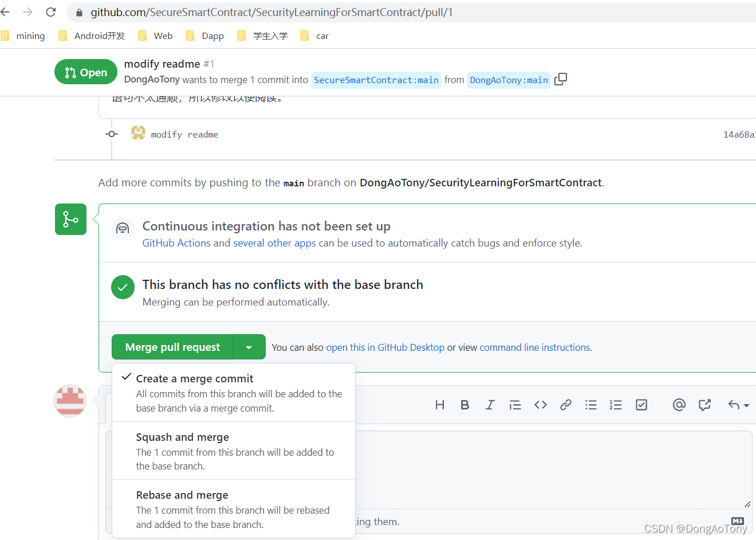
Task: Open the DongAoTony:main head branch link
Action: 509,80
